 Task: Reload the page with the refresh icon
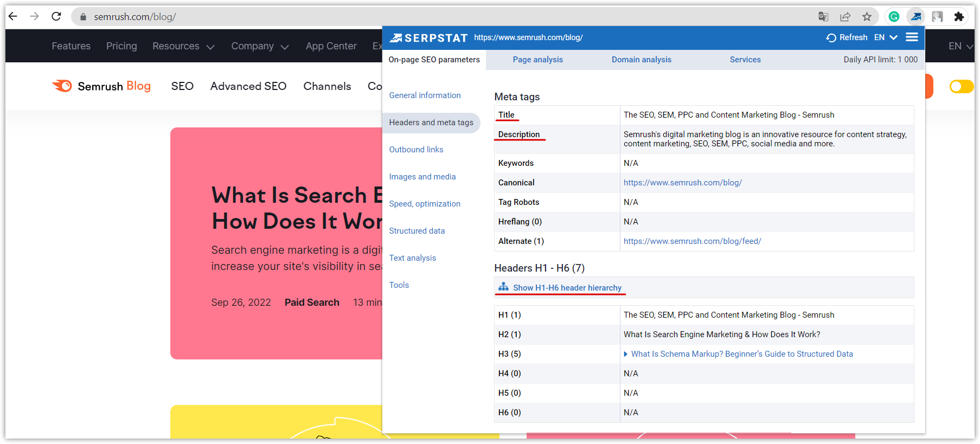56,16
